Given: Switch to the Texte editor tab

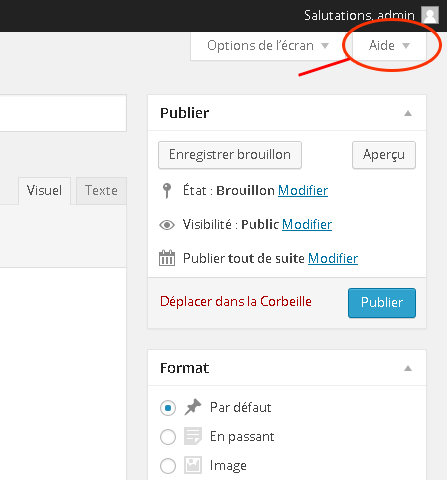Looking at the screenshot, I should point(101,191).
